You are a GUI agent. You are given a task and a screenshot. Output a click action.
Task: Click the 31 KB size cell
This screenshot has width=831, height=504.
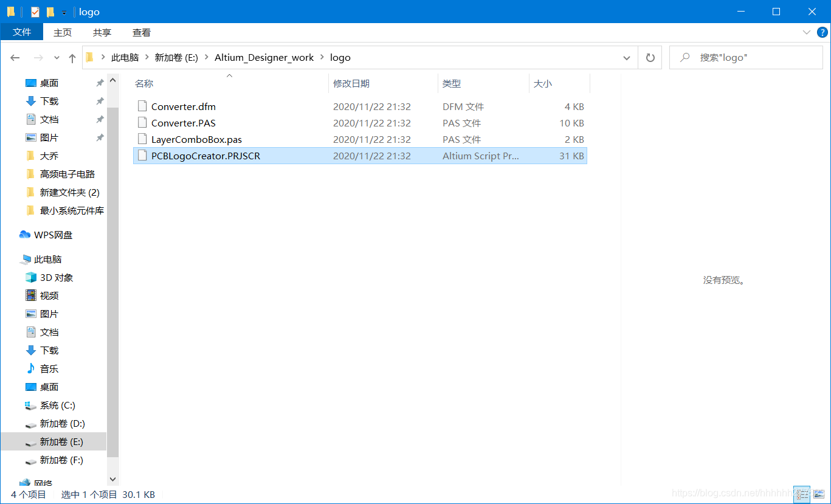[x=571, y=156]
